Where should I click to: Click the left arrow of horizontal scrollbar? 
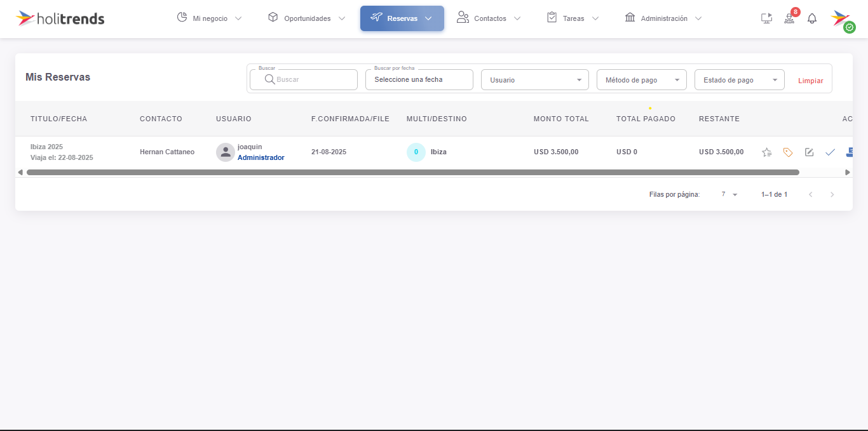coord(20,172)
